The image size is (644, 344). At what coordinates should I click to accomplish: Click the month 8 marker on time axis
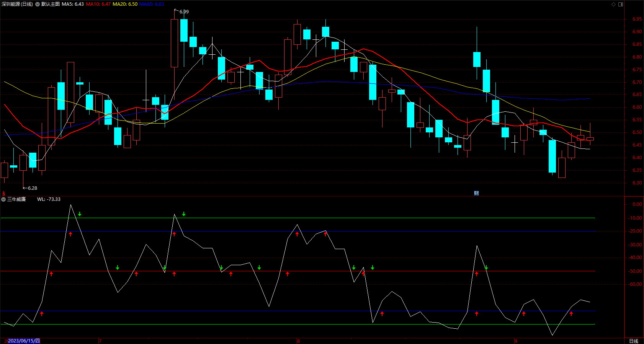pos(299,341)
